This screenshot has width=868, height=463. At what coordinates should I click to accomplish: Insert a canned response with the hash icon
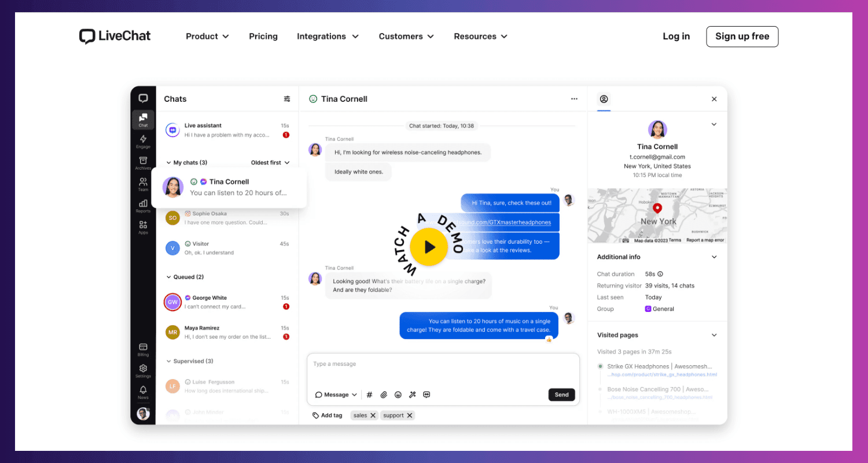[370, 395]
